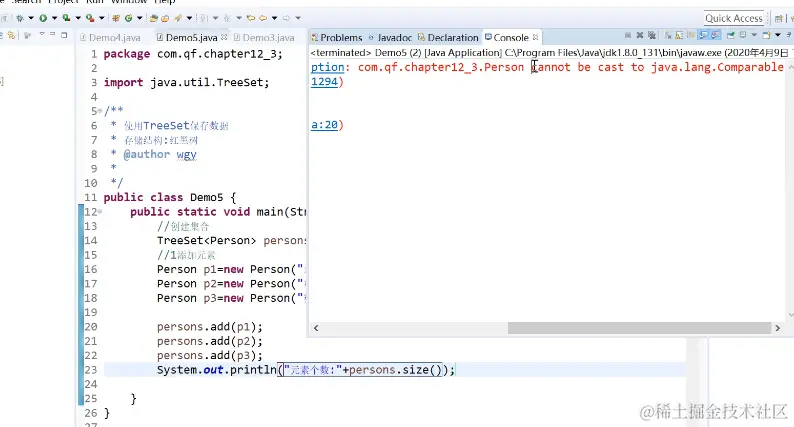Viewport: 794px width, 427px height.
Task: Click the Previous Annotation icon
Action: click(226, 18)
